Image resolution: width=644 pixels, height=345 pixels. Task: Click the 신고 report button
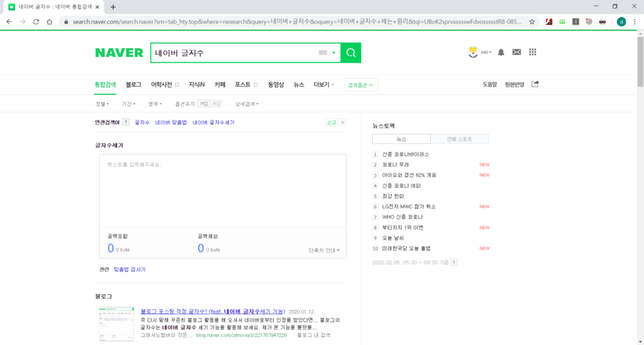[332, 122]
